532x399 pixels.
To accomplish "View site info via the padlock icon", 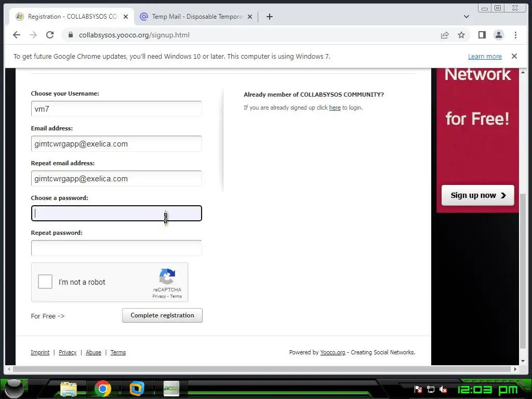I will pyautogui.click(x=70, y=35).
